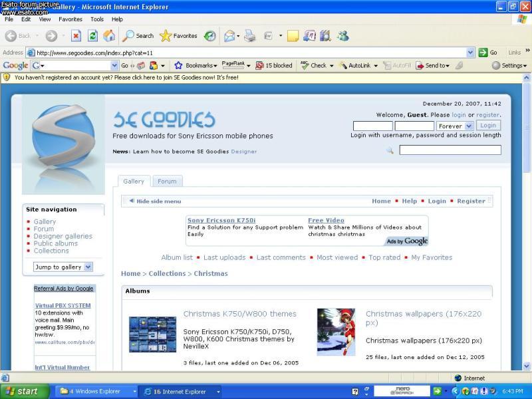The width and height of the screenshot is (532, 399).
Task: Expand the Forward button history arrow
Action: [x=63, y=36]
